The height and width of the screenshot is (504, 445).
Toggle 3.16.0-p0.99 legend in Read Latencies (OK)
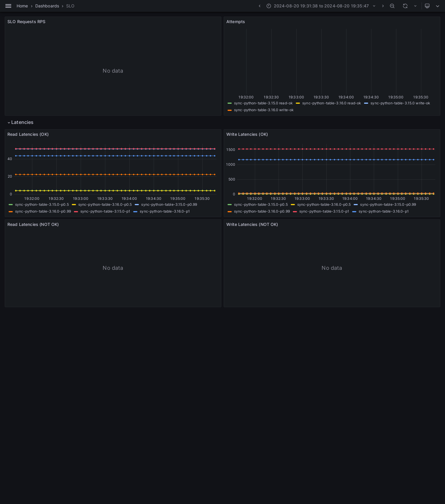tap(43, 211)
